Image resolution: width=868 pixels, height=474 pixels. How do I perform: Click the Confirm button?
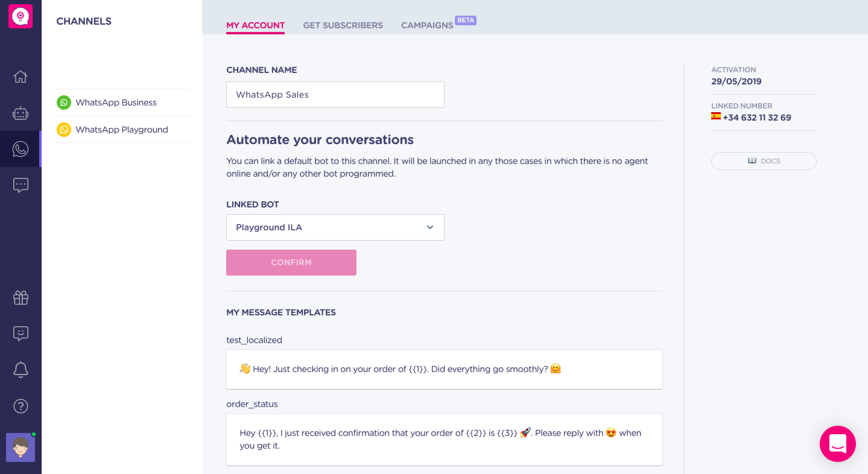pos(291,262)
